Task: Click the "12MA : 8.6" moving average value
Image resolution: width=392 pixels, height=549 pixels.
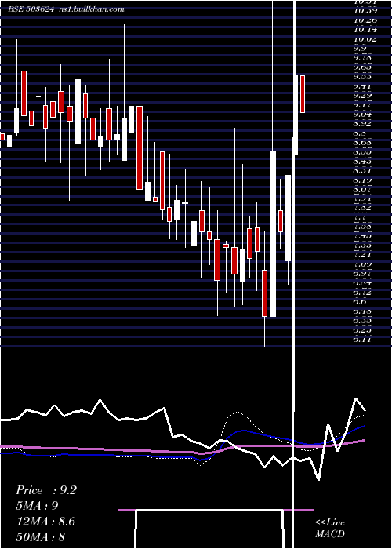Action: pos(45,522)
